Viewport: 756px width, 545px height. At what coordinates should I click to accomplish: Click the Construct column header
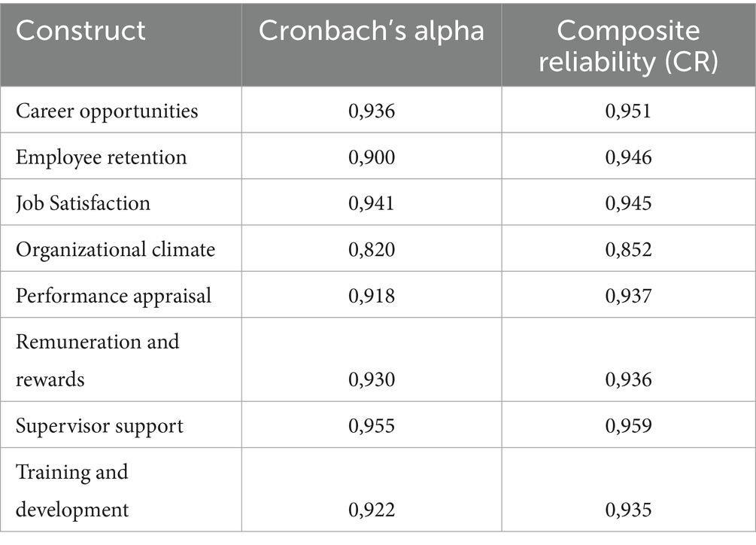[x=81, y=30]
